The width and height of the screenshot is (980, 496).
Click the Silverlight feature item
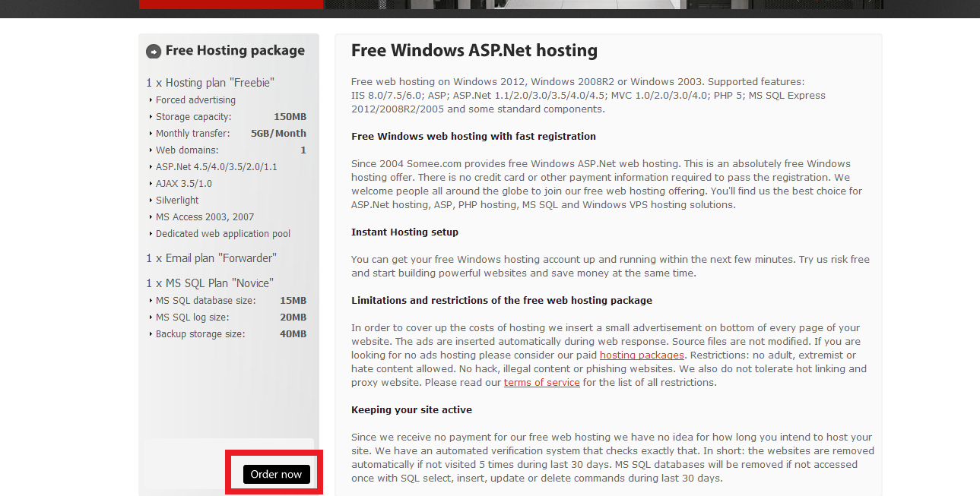click(x=177, y=201)
